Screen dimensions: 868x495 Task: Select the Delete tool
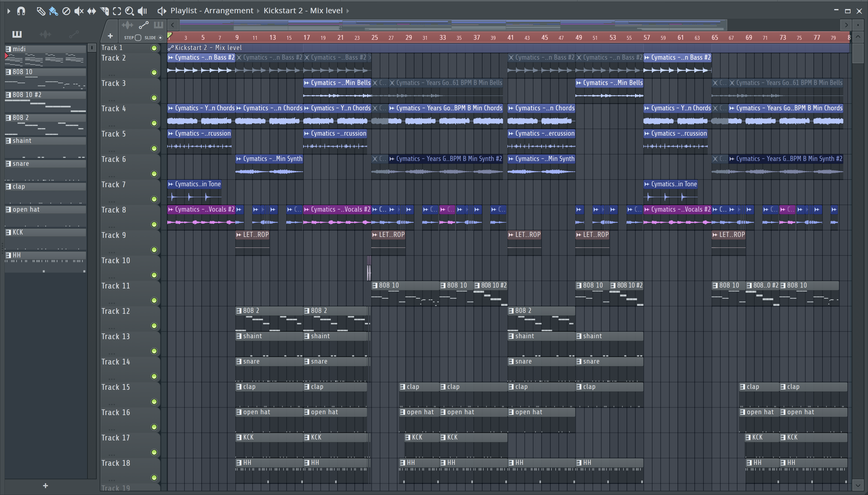(66, 11)
